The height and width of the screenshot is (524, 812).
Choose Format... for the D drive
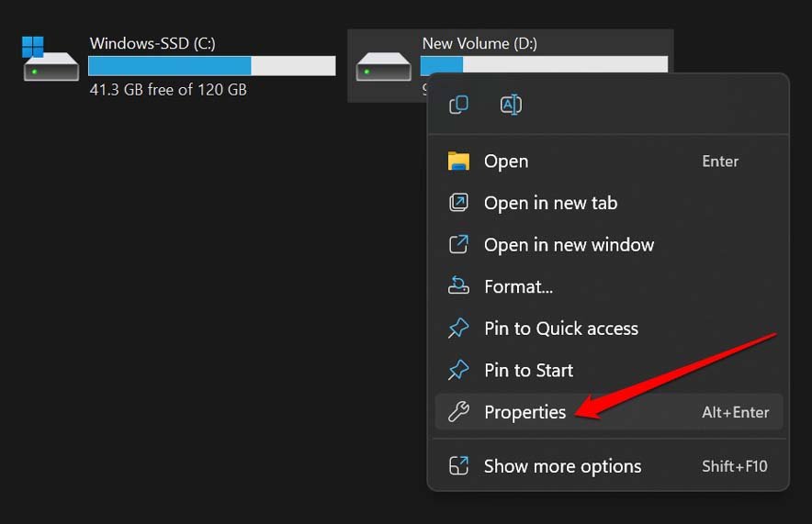coord(609,286)
